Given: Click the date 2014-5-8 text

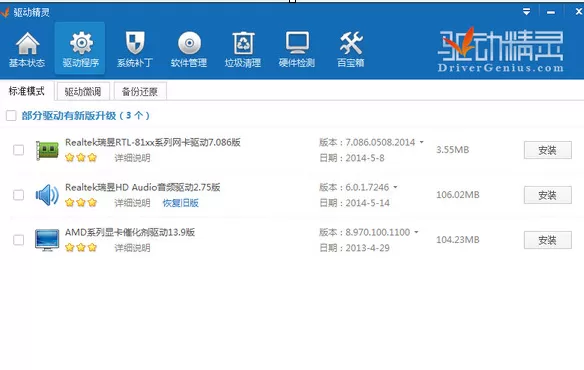Looking at the screenshot, I should [365, 158].
